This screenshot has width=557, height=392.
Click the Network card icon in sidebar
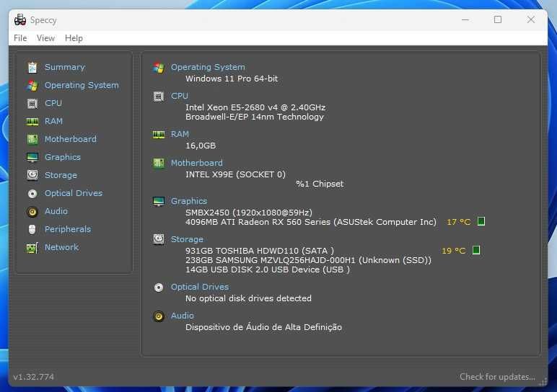coord(32,247)
